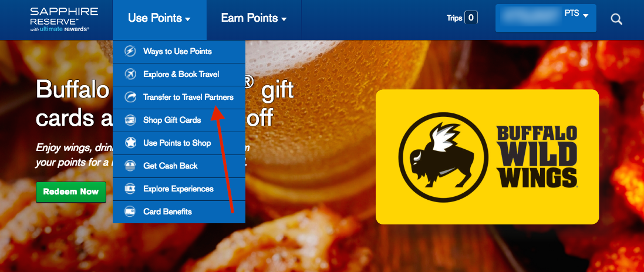Screen dimensions: 644x272
Task: Click the airplane icon beside Explore & Book Travel
Action: (x=130, y=75)
